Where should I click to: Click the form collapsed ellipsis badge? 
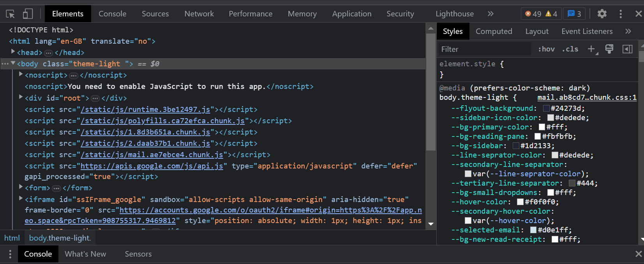(x=56, y=188)
